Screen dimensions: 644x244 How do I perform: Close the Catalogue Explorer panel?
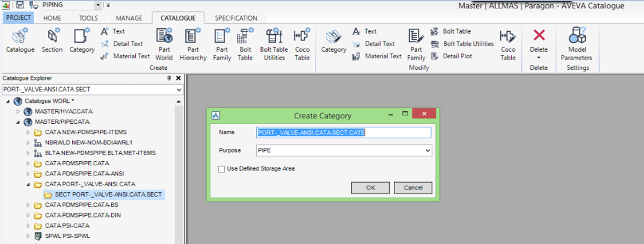pyautogui.click(x=178, y=78)
